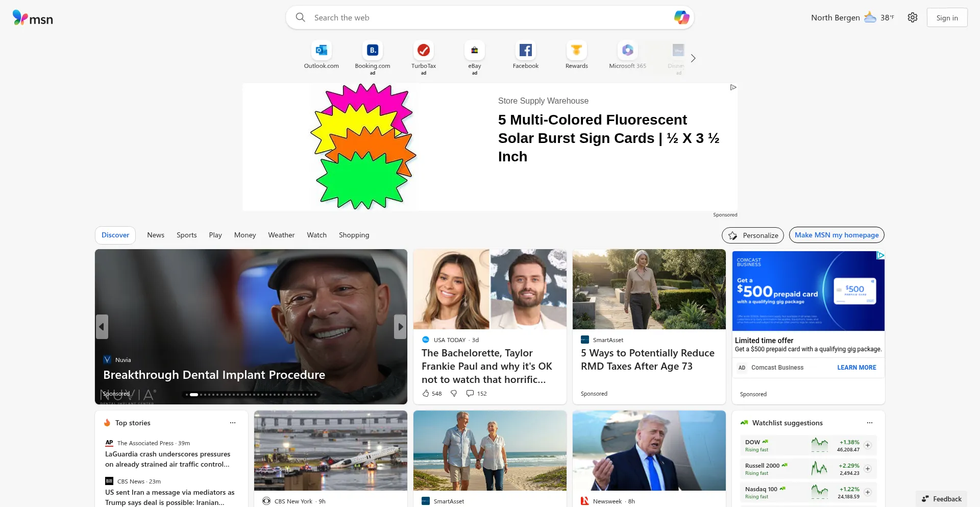Switch to the Shopping tab
Image resolution: width=980 pixels, height=507 pixels.
[x=354, y=235]
